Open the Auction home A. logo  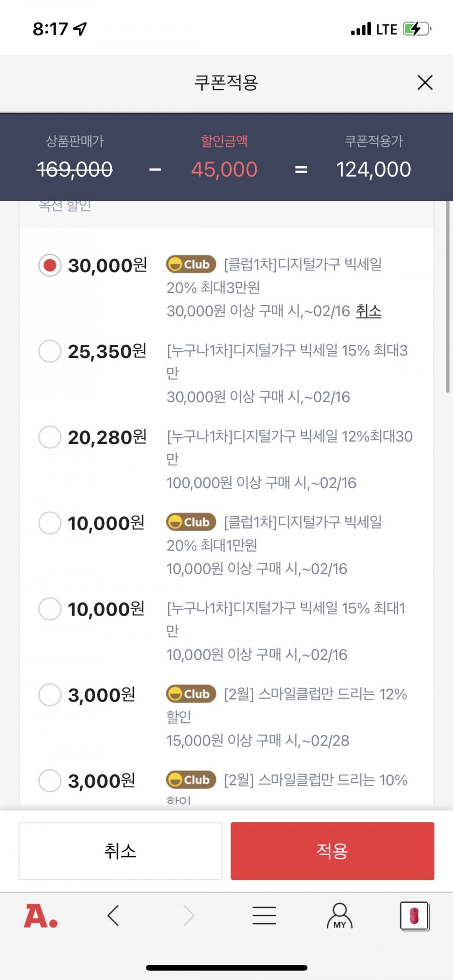(x=41, y=916)
